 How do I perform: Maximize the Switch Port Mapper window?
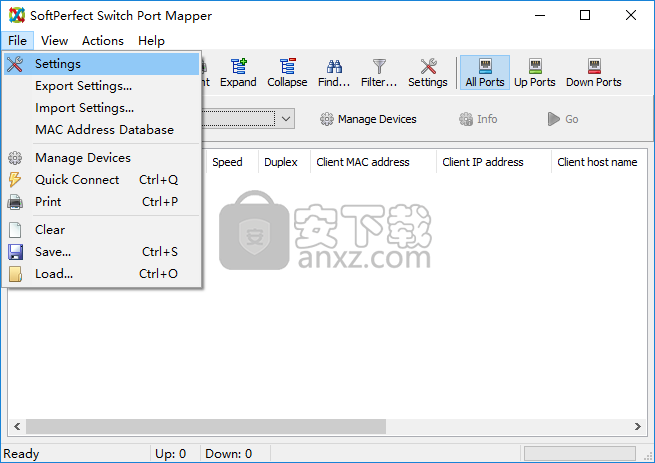pyautogui.click(x=585, y=15)
